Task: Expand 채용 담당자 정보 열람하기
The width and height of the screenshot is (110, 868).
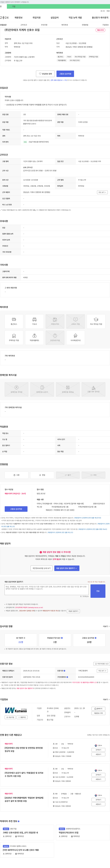Action: [67, 568]
